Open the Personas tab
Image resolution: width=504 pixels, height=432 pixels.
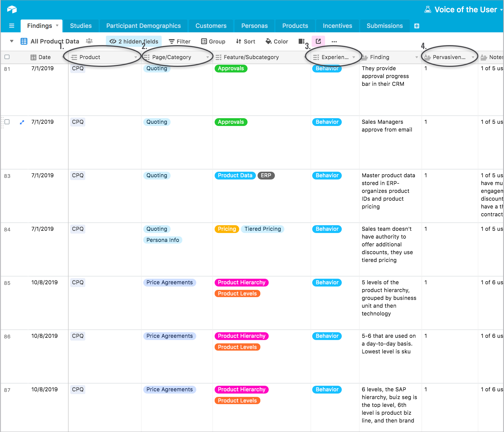pyautogui.click(x=255, y=26)
